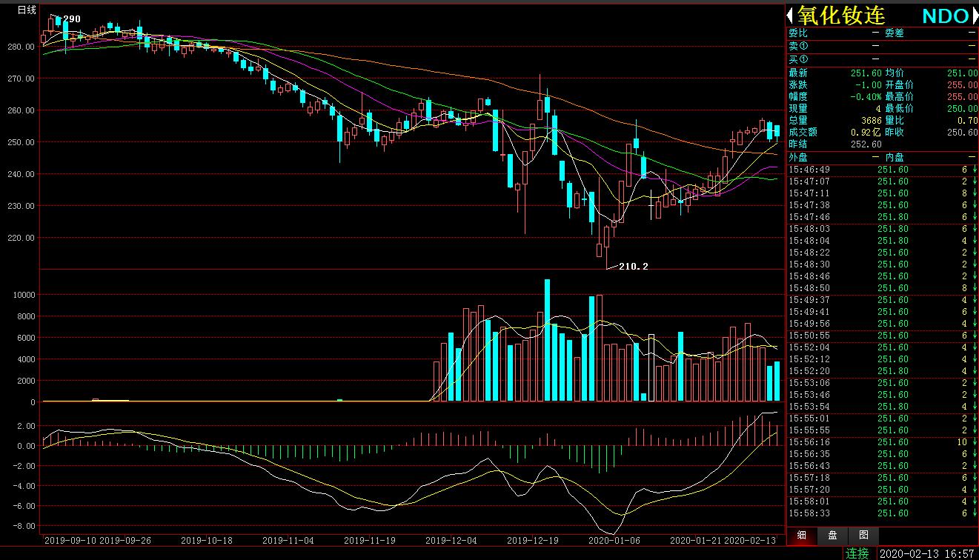Viewport: 979px width, 560px height.
Task: Click the 2019-09-26 date on the axis
Action: (127, 541)
